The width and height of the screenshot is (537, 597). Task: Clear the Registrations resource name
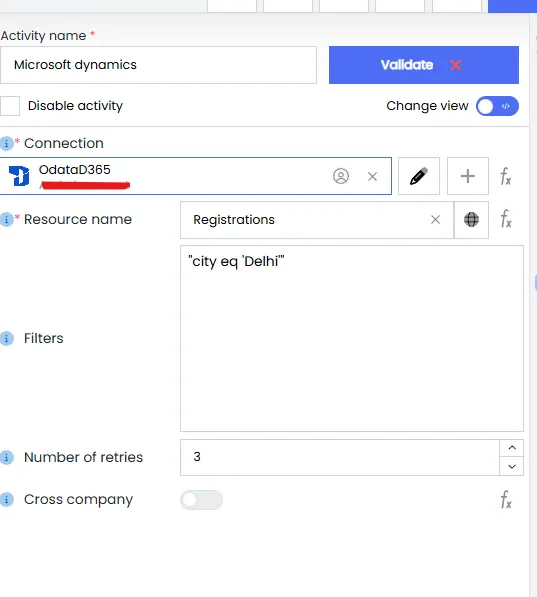click(x=435, y=220)
